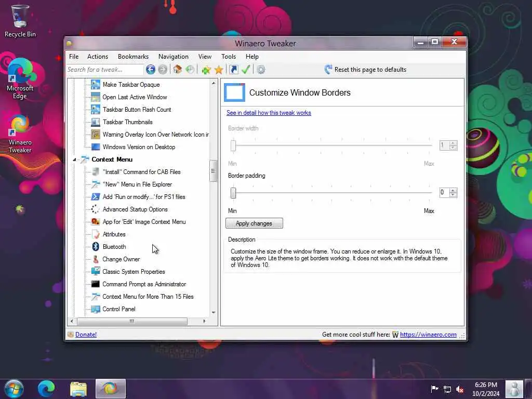
Task: Select the Winaero Tweaker desktop shortcut
Action: click(x=20, y=134)
